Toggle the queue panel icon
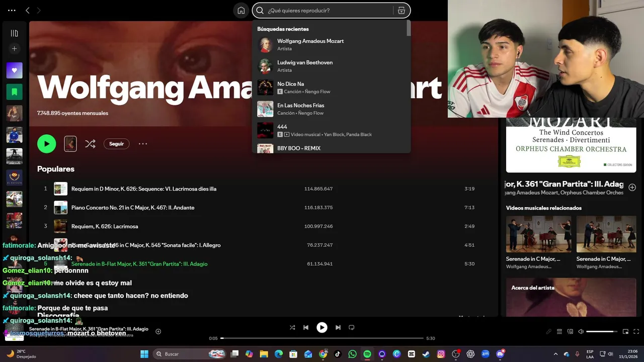644x362 pixels. pyautogui.click(x=559, y=331)
